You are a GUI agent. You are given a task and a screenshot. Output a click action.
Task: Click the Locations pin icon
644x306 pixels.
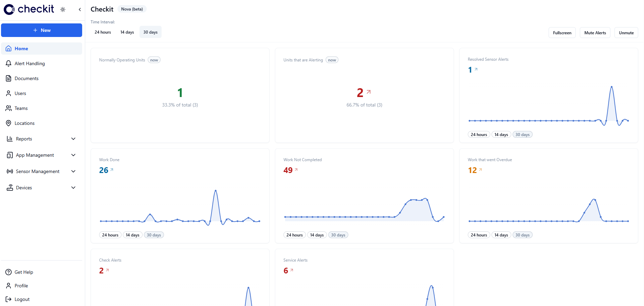point(8,123)
